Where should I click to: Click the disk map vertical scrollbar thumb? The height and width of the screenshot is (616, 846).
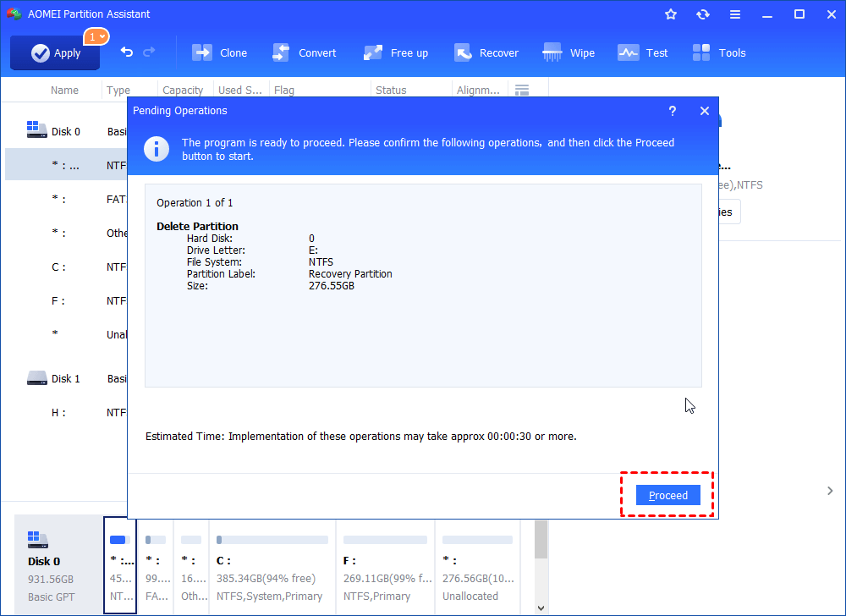[541, 539]
